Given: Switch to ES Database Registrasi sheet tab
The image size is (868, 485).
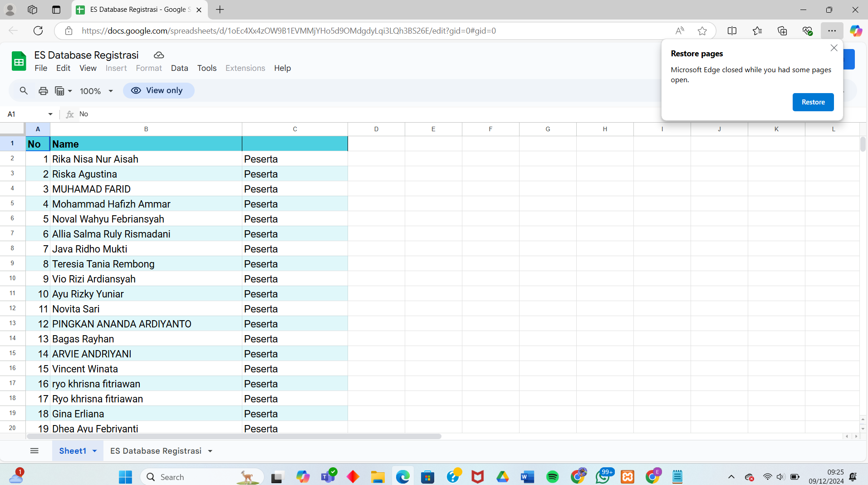Looking at the screenshot, I should click(156, 451).
